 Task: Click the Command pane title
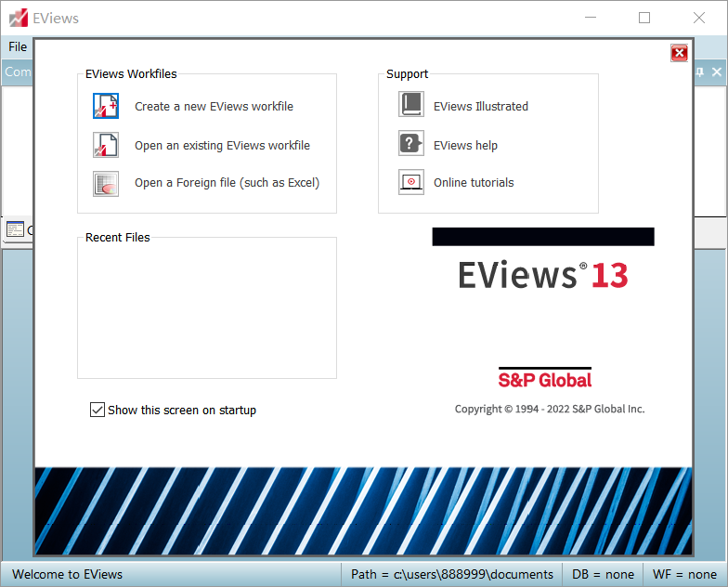(18, 72)
